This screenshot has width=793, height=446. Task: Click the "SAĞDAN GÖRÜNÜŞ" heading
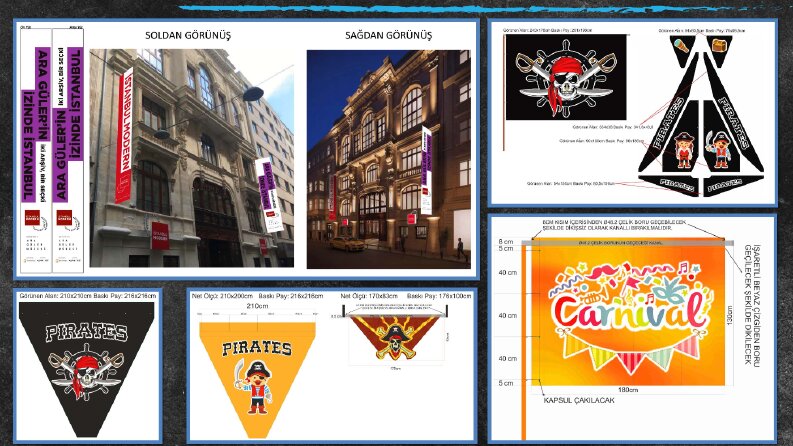(x=388, y=35)
